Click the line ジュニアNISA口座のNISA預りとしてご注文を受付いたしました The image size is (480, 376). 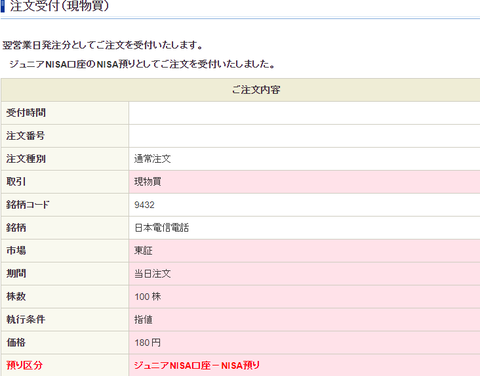point(142,64)
